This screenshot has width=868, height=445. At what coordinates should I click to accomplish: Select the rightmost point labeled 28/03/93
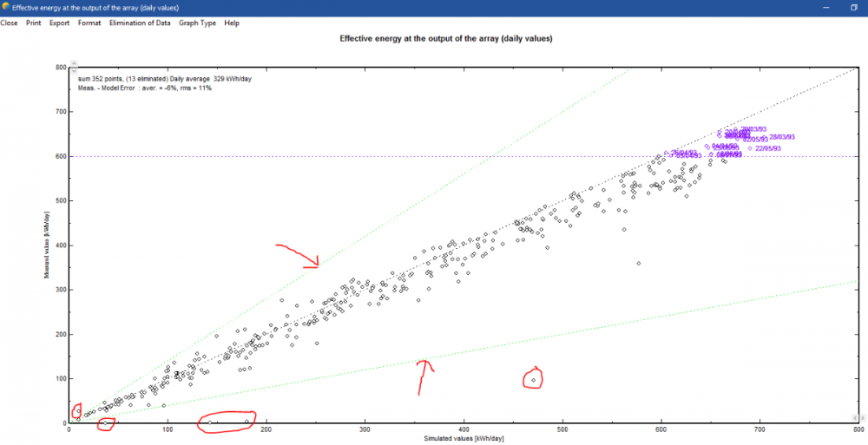764,137
